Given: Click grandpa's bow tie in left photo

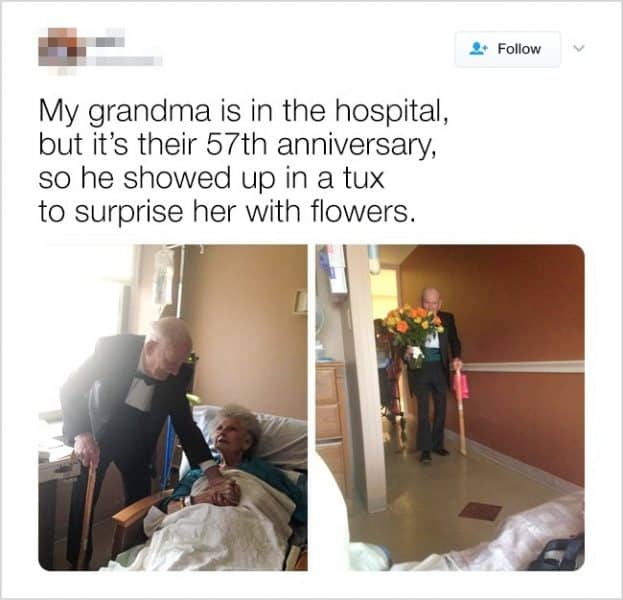Looking at the screenshot, I should 145,379.
